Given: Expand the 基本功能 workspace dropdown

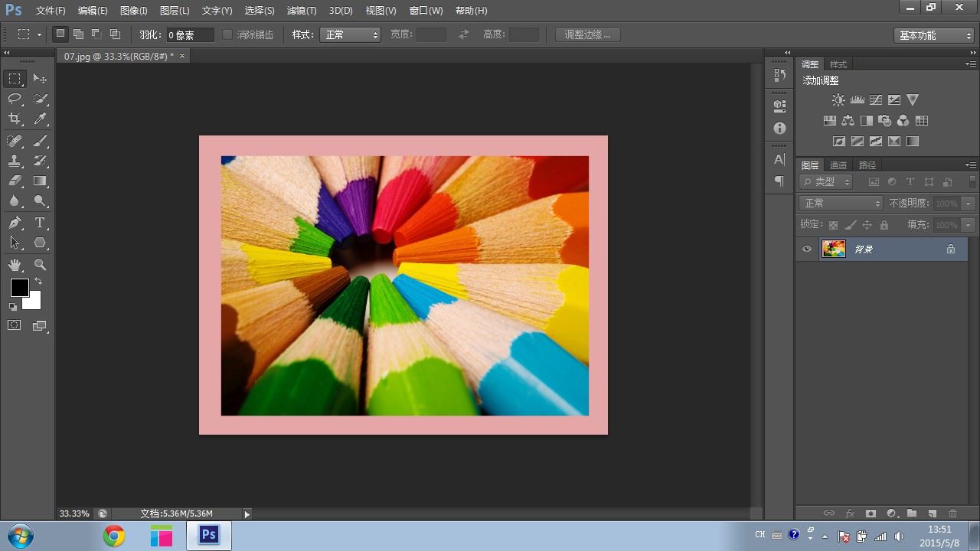Looking at the screenshot, I should click(933, 35).
